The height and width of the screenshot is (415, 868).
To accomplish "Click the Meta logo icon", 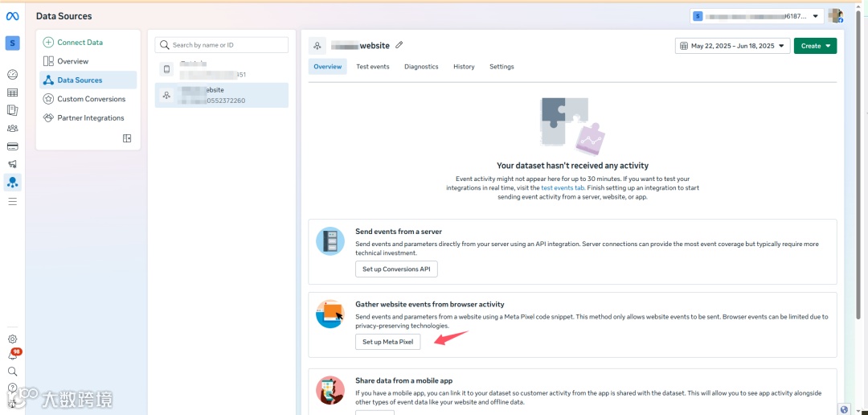I will click(13, 17).
